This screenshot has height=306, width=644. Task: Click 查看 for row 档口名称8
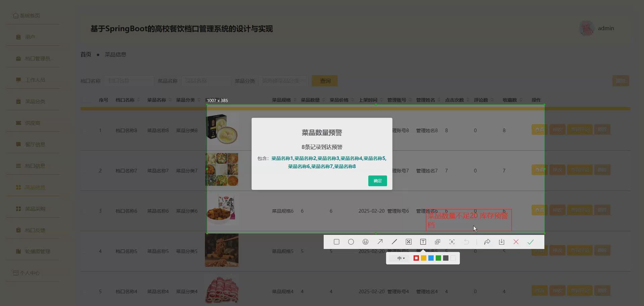[540, 130]
